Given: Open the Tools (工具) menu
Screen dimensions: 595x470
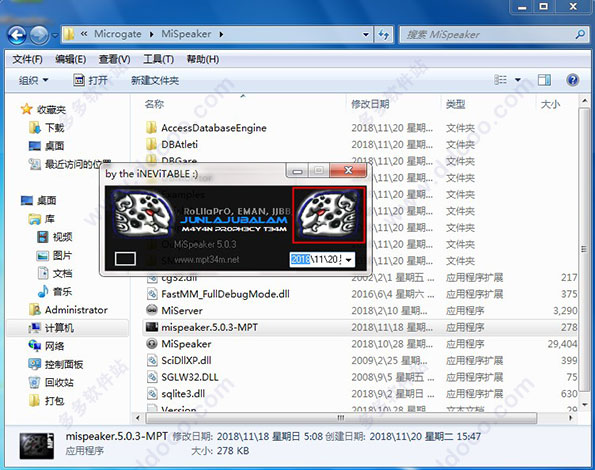Looking at the screenshot, I should (x=159, y=59).
